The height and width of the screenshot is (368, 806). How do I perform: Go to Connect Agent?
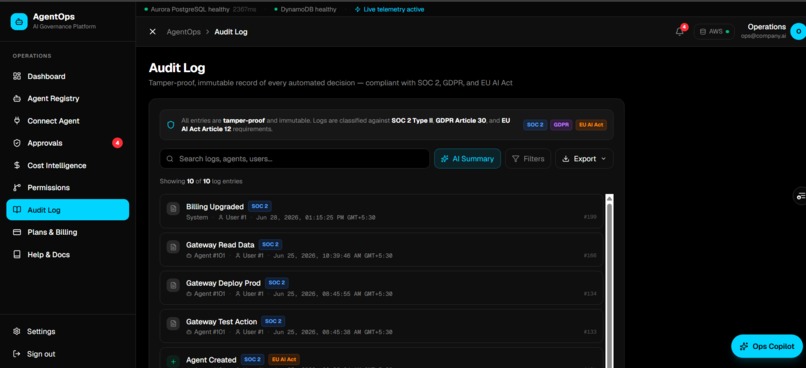[x=68, y=121]
